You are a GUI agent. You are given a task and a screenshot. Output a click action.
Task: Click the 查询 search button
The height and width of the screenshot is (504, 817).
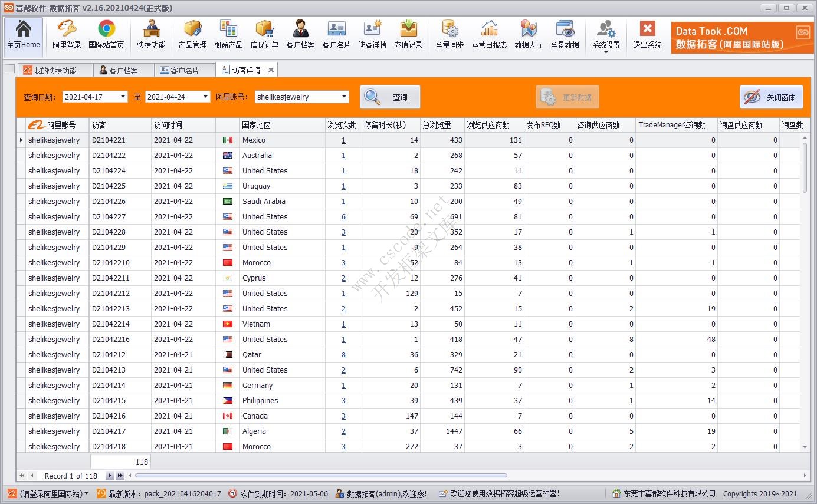[390, 97]
